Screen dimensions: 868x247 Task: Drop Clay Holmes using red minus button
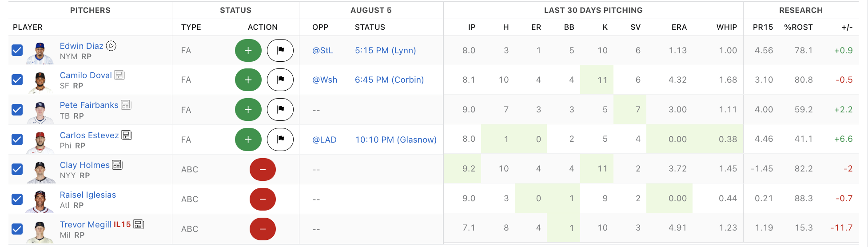click(263, 169)
